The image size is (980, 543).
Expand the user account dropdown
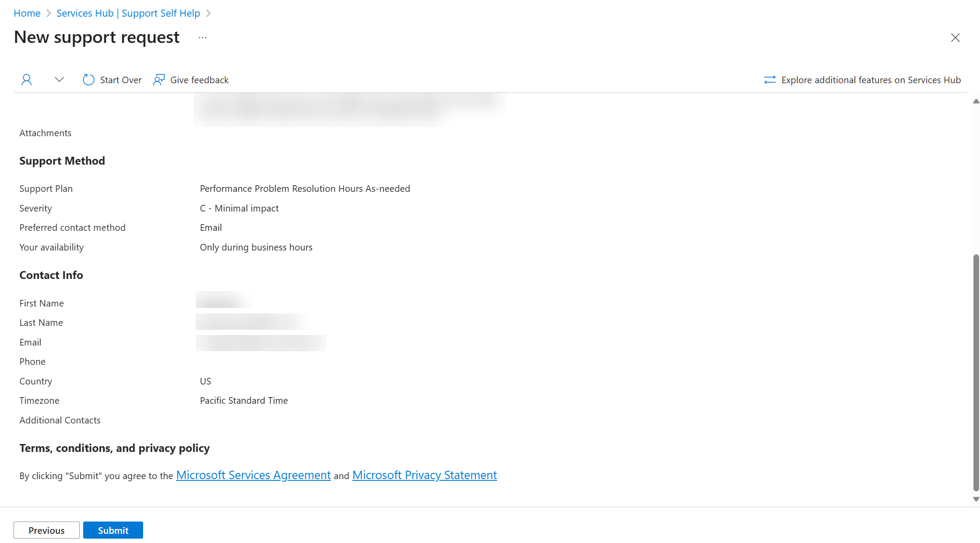[x=59, y=80]
